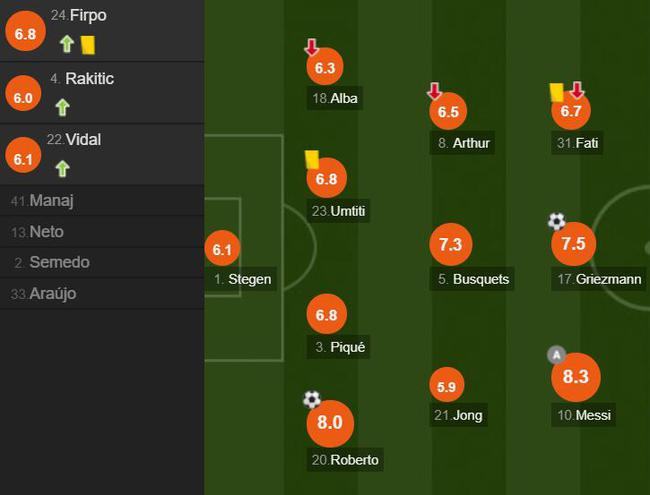
Task: Click Umtiti's yellow card icon
Action: coord(312,159)
